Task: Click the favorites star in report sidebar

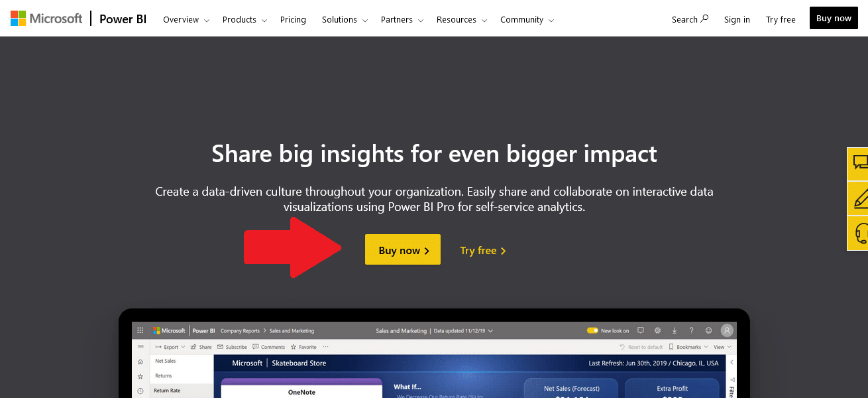Action: point(140,376)
